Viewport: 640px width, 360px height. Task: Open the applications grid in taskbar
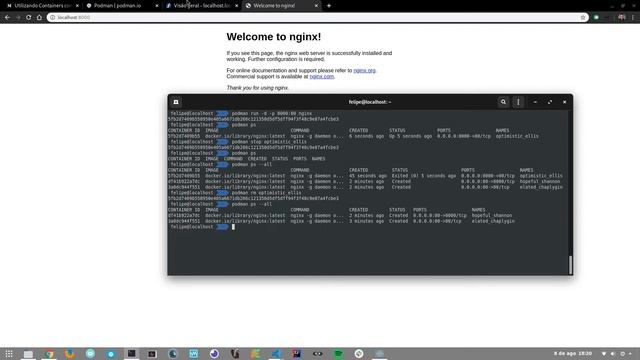click(x=9, y=354)
